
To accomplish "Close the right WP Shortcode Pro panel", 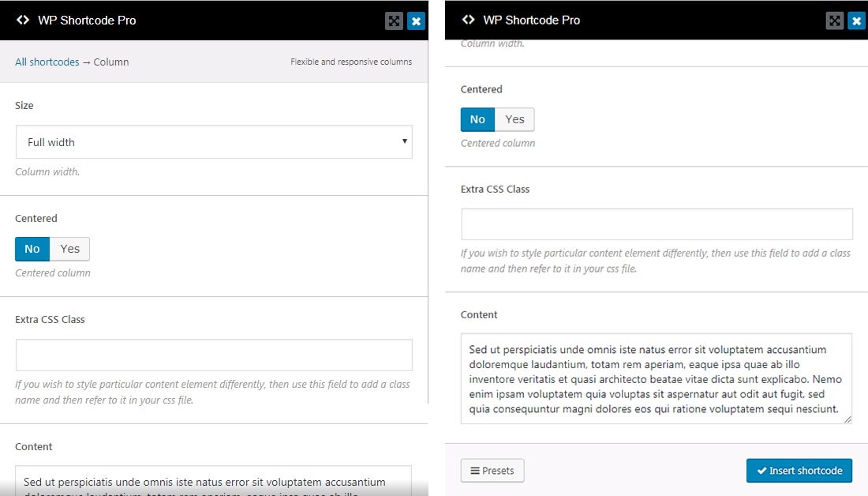I will pos(856,21).
